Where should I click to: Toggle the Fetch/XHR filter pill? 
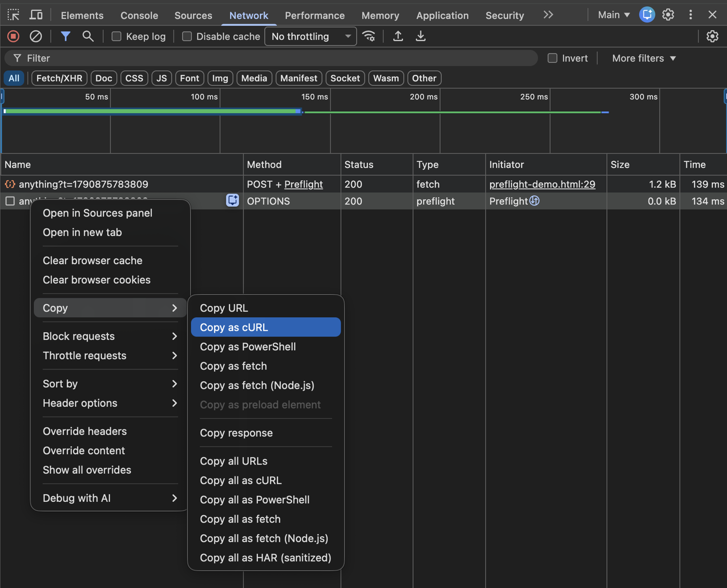click(x=59, y=78)
